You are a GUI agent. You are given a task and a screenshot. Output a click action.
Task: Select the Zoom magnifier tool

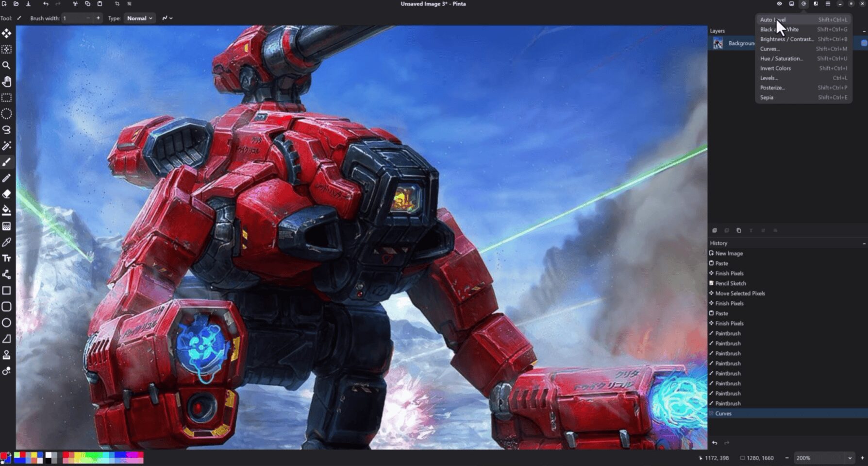coord(6,65)
